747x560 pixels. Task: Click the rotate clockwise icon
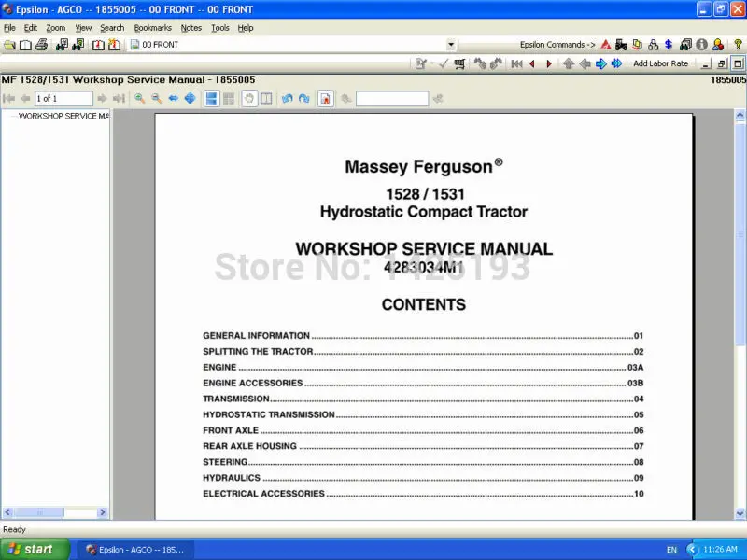coord(304,99)
